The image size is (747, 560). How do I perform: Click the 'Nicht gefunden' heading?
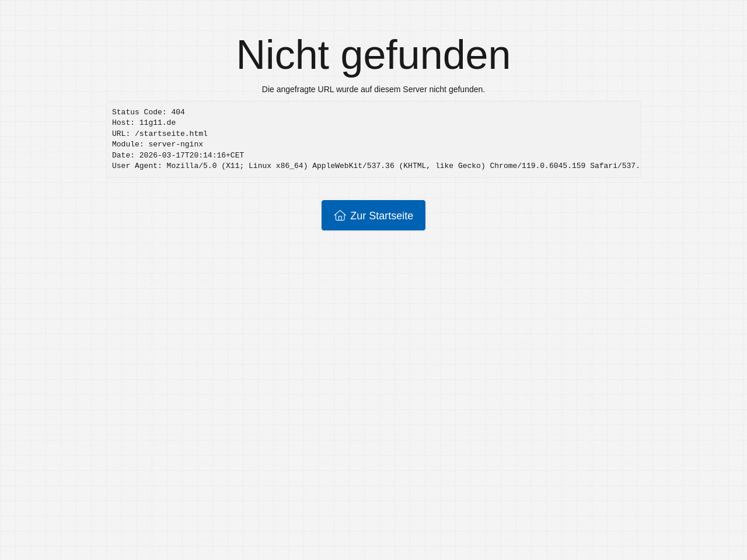click(373, 55)
